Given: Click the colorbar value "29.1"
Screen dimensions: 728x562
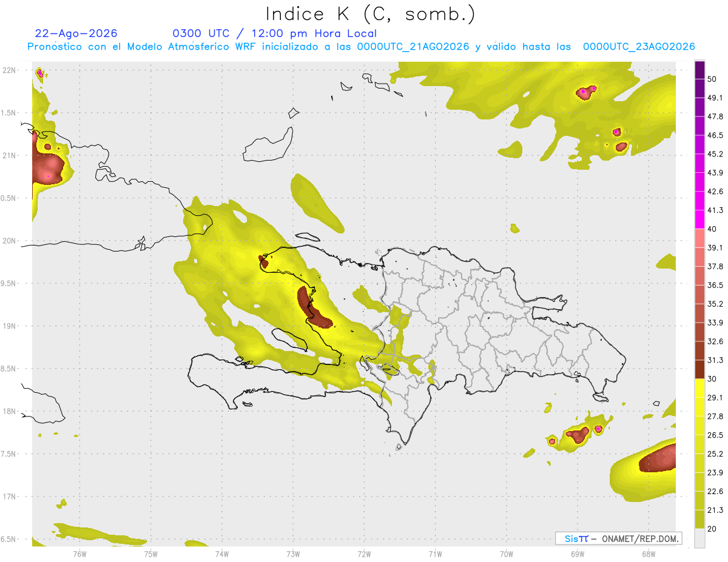Looking at the screenshot, I should (x=715, y=398).
